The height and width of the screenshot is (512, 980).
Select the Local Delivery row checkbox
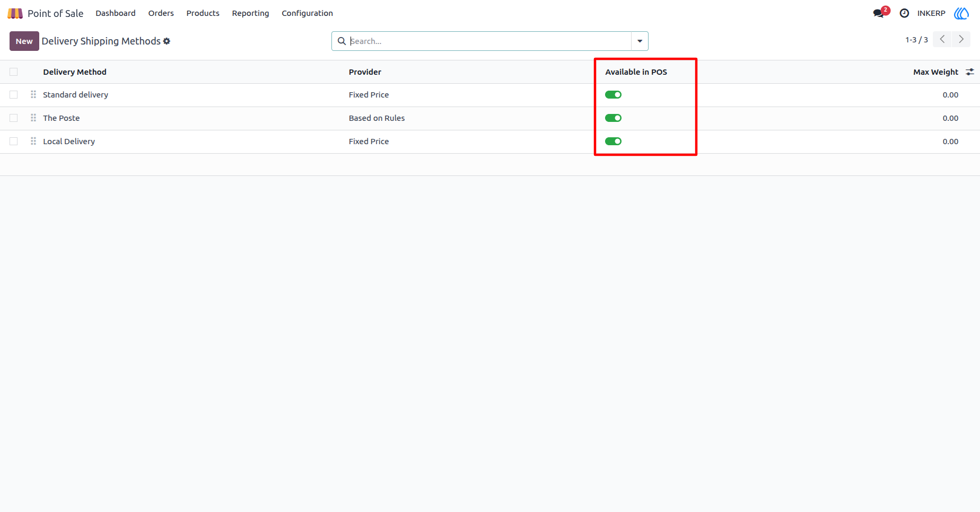point(14,142)
